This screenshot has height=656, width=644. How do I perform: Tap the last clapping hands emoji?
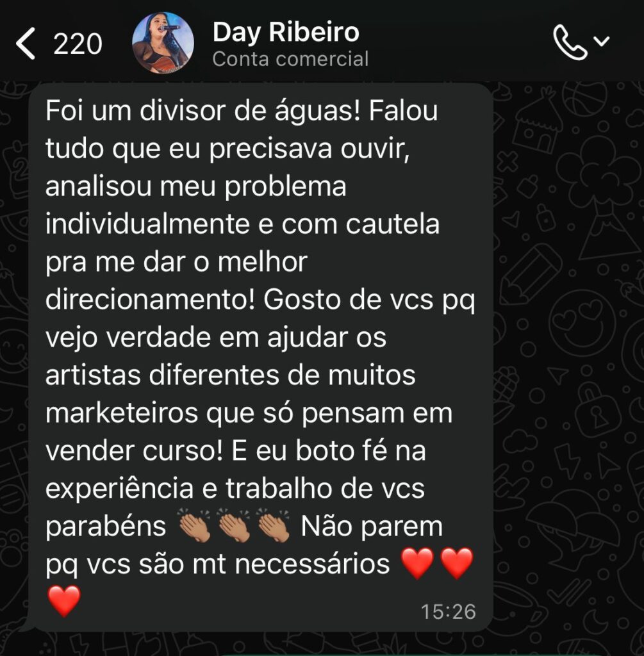273,525
